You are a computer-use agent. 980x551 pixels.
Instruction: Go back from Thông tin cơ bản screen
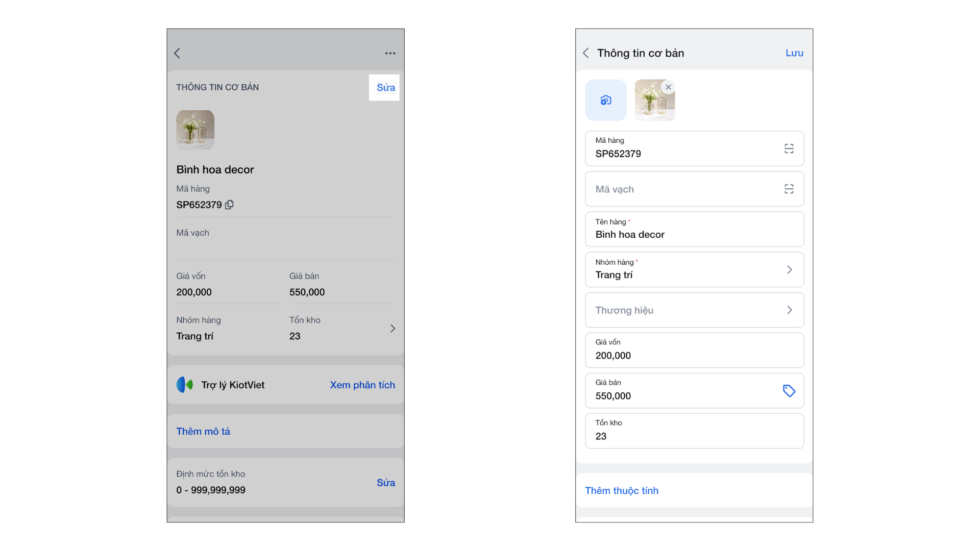586,53
